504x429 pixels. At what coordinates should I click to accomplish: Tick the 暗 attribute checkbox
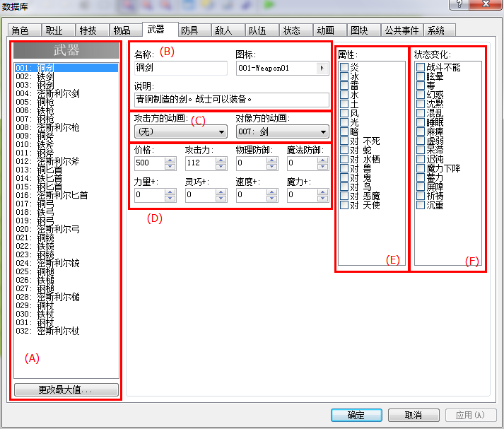(x=344, y=131)
